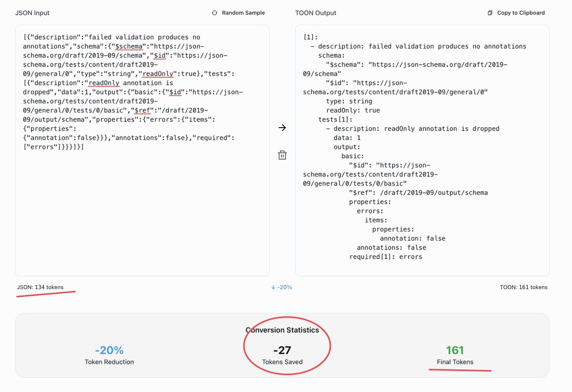Click the Copy to Clipboard button label
572x392 pixels.
(521, 13)
